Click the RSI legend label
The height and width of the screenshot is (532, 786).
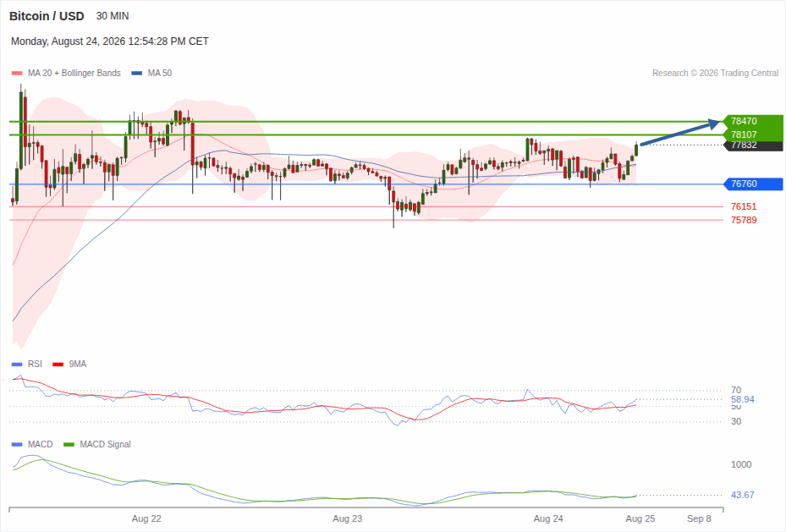(35, 365)
